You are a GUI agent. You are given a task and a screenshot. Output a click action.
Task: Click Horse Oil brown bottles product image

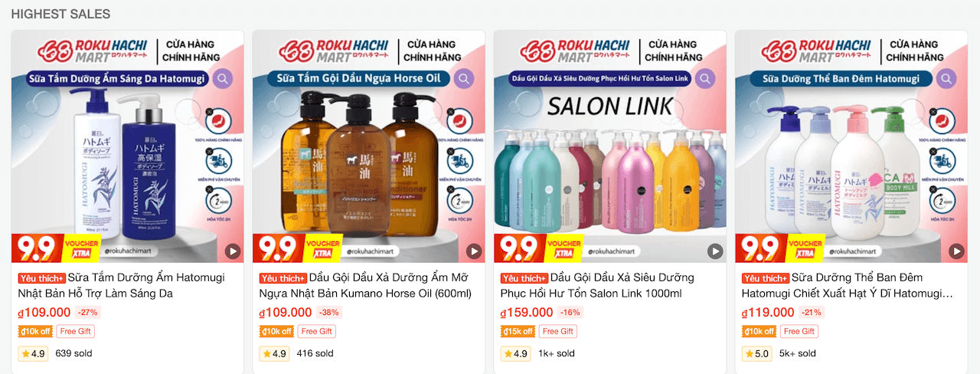(x=358, y=162)
